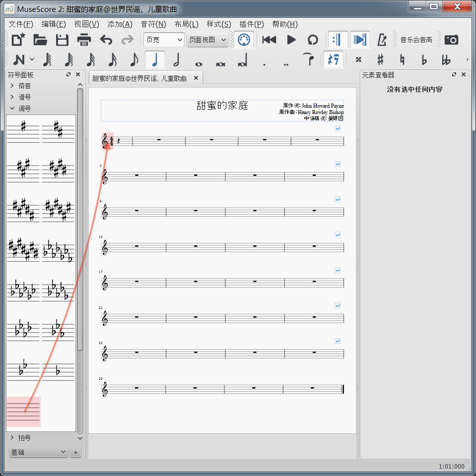
Task: Open the 页宽 zoom dropdown
Action: pyautogui.click(x=164, y=40)
